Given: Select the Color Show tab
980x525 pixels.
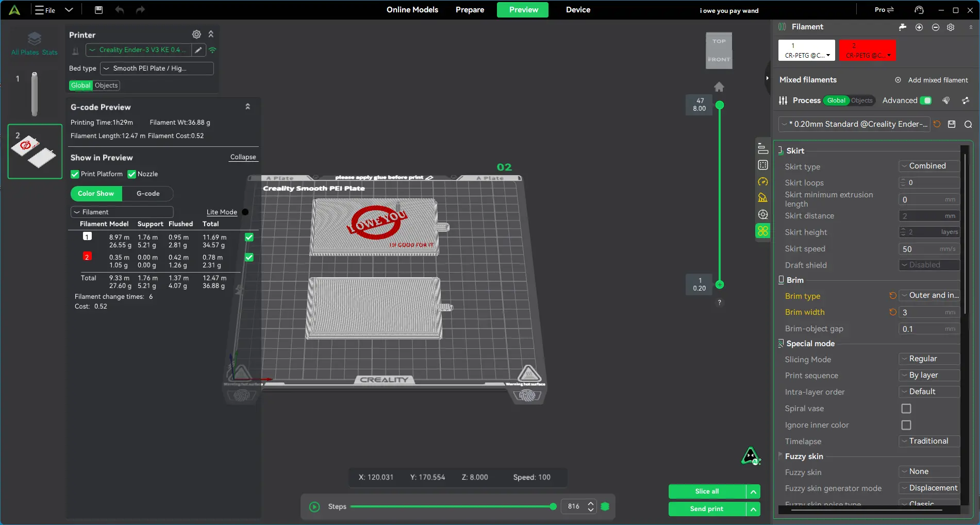Looking at the screenshot, I should pos(96,194).
